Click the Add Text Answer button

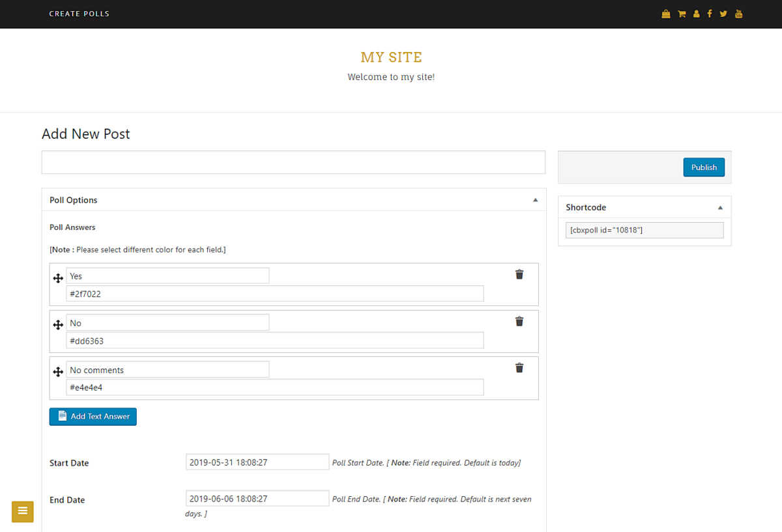[x=93, y=416]
